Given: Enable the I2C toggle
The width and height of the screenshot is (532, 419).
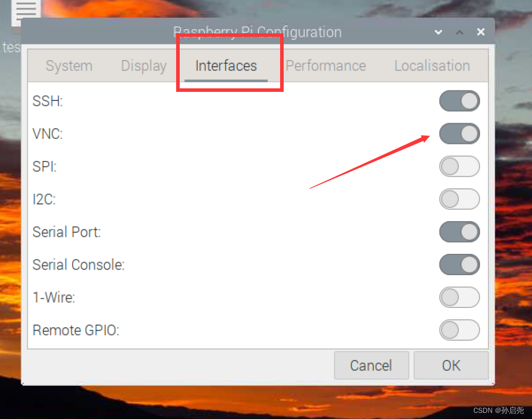Looking at the screenshot, I should coord(459,199).
